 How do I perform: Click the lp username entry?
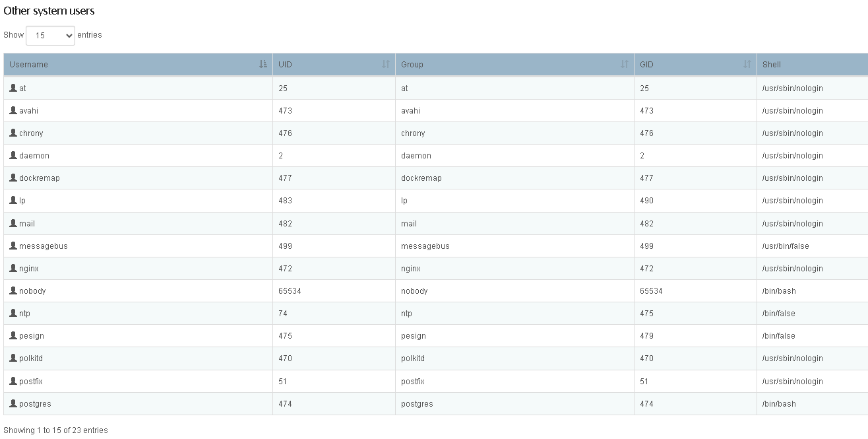click(x=22, y=201)
